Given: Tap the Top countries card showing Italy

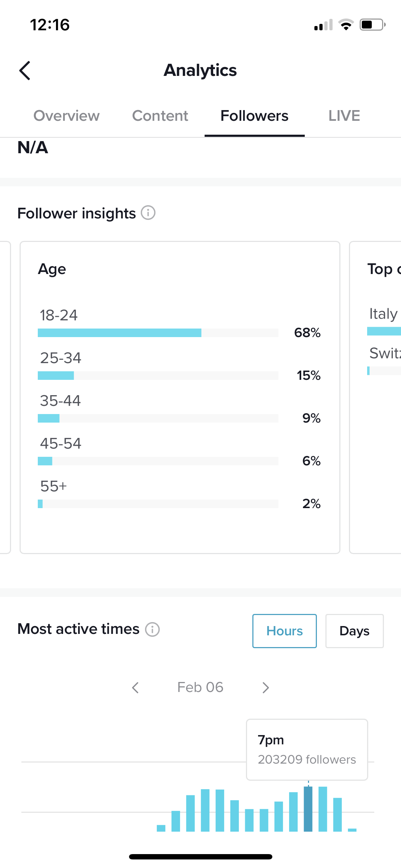Looking at the screenshot, I should pyautogui.click(x=375, y=397).
